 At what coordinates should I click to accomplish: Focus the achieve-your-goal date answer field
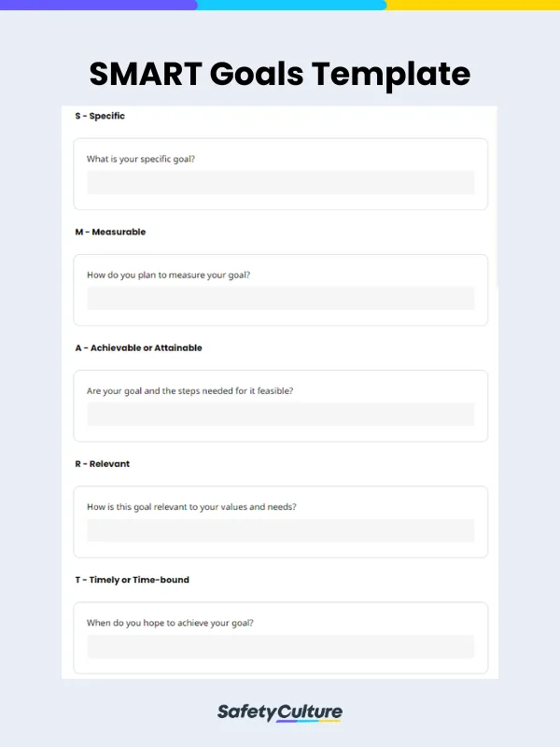pos(280,646)
